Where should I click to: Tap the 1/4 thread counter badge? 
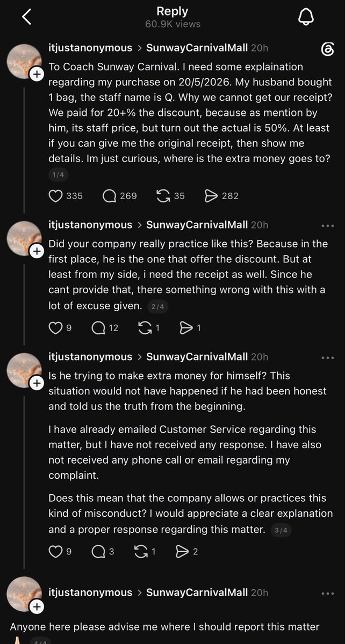coord(58,174)
